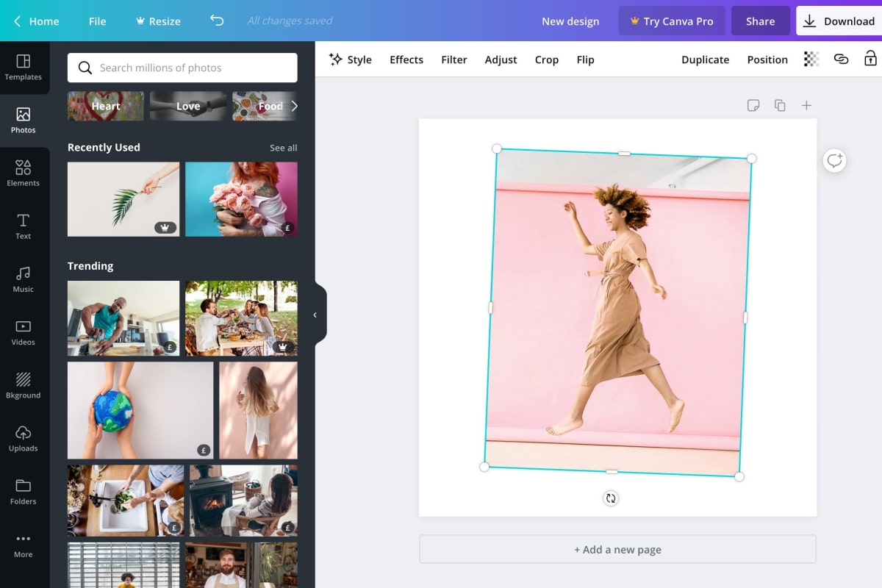Click the add comment bubble icon

[x=834, y=160]
